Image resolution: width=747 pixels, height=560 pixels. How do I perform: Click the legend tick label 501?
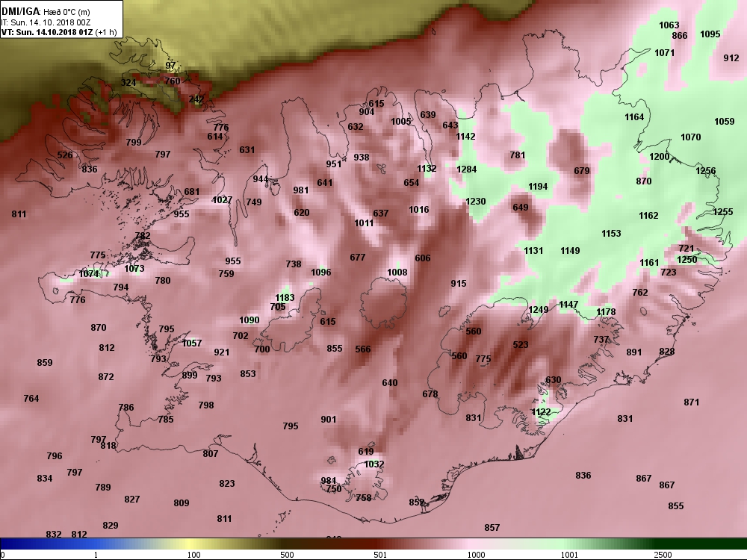tap(380, 555)
